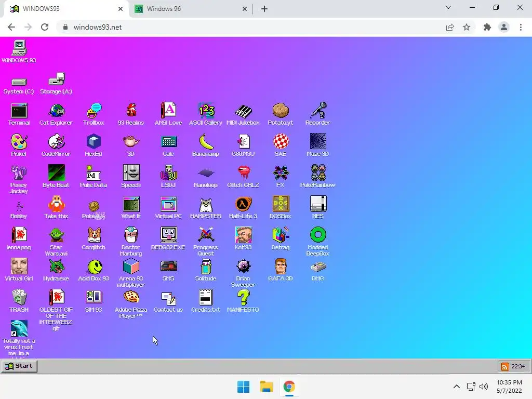Screen dimensions: 532x399
Task: Launch MIDI Jukebox icon
Action: coord(243,115)
